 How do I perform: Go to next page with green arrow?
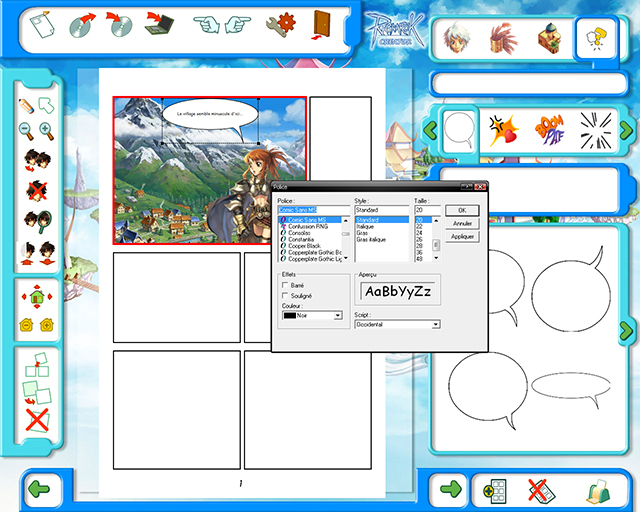451,489
